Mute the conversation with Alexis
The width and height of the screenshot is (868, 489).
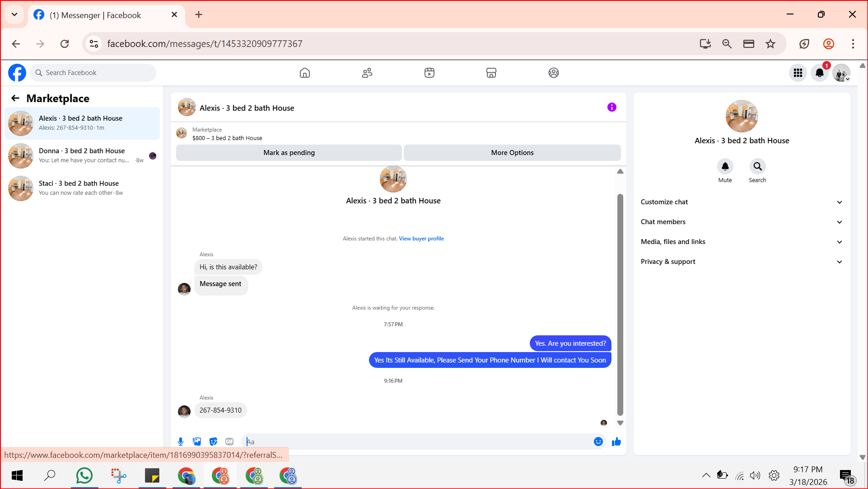click(x=725, y=167)
